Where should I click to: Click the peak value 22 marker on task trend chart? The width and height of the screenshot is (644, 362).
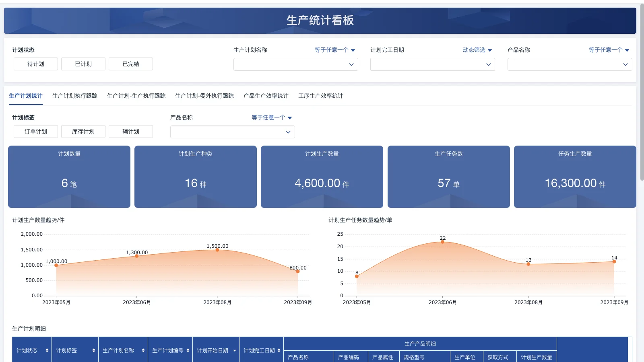[442, 242]
